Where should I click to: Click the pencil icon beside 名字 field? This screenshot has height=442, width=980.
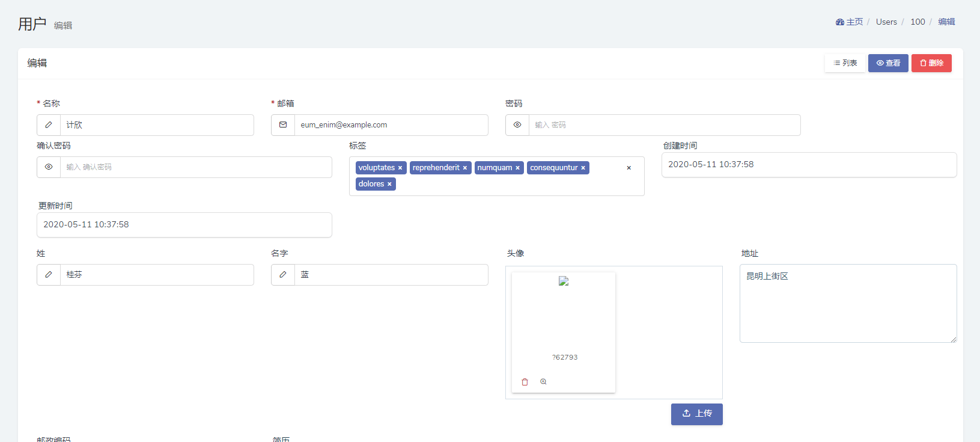283,275
